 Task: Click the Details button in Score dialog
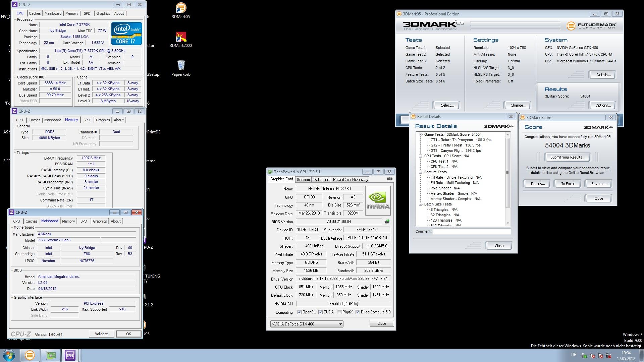pos(537,184)
